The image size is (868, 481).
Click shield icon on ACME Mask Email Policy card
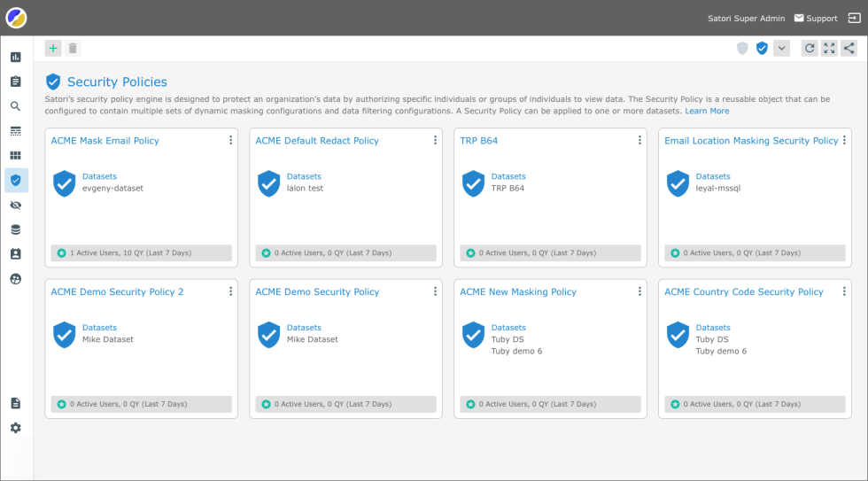(64, 183)
